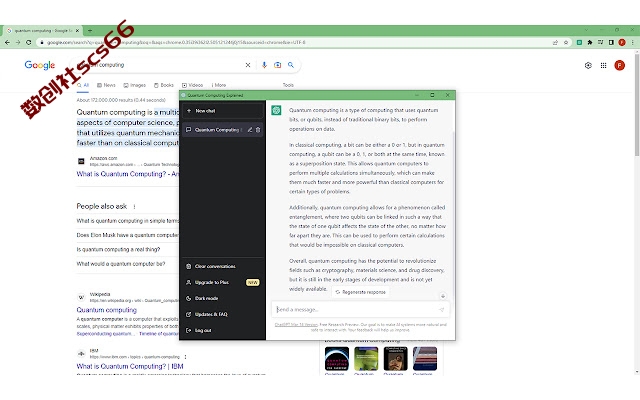Click the Google page vertical scrollbar
The image size is (640, 400).
pyautogui.click(x=637, y=104)
